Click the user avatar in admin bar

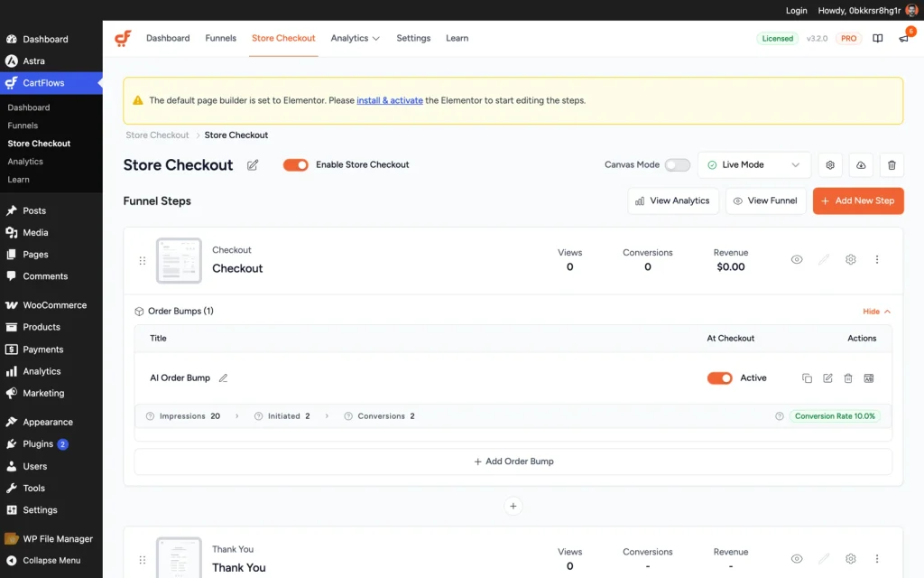(911, 10)
